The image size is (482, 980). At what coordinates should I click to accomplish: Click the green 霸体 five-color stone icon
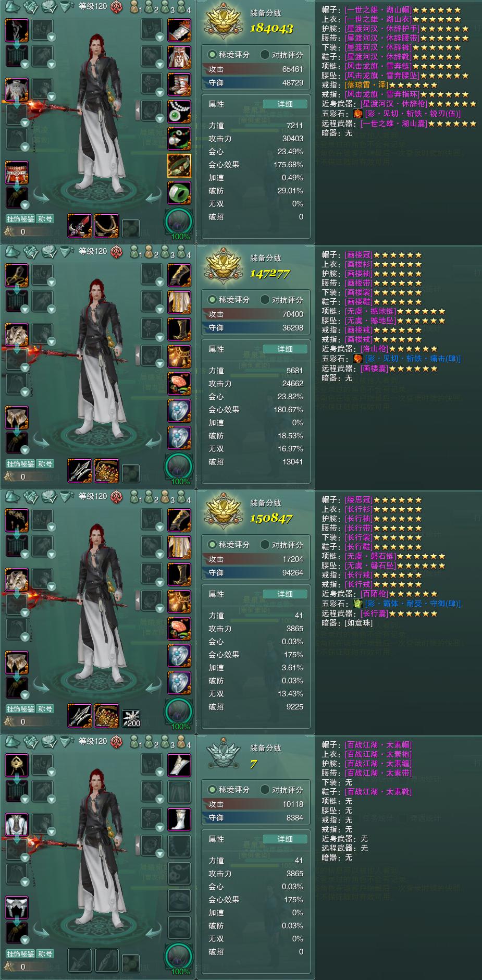(x=357, y=604)
